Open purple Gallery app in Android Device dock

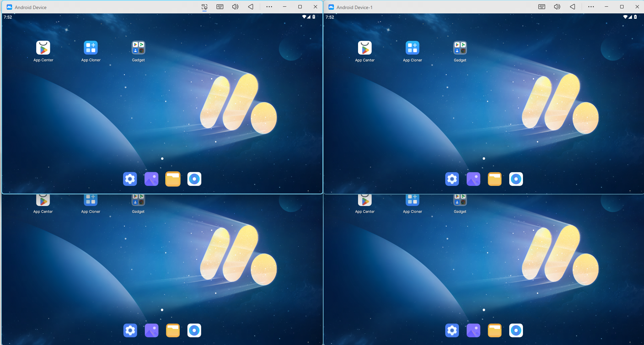click(x=152, y=179)
